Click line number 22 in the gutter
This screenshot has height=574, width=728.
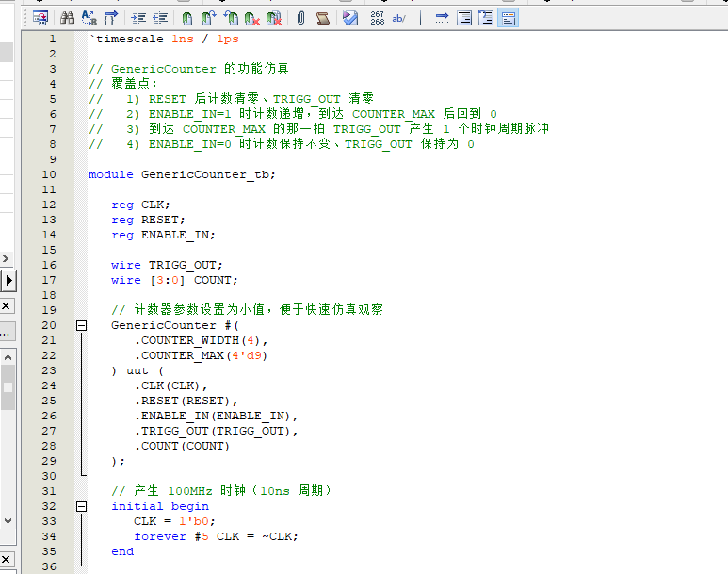pyautogui.click(x=49, y=355)
